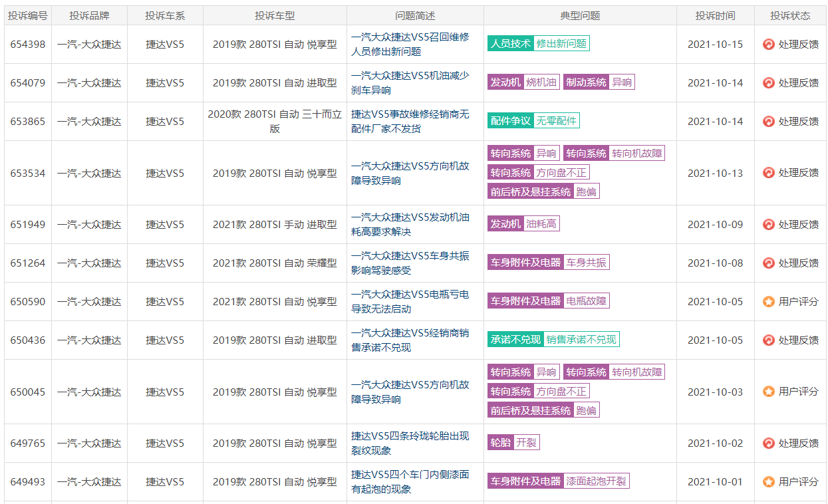Click the 投诉编号 column header
828x504 pixels.
click(28, 16)
